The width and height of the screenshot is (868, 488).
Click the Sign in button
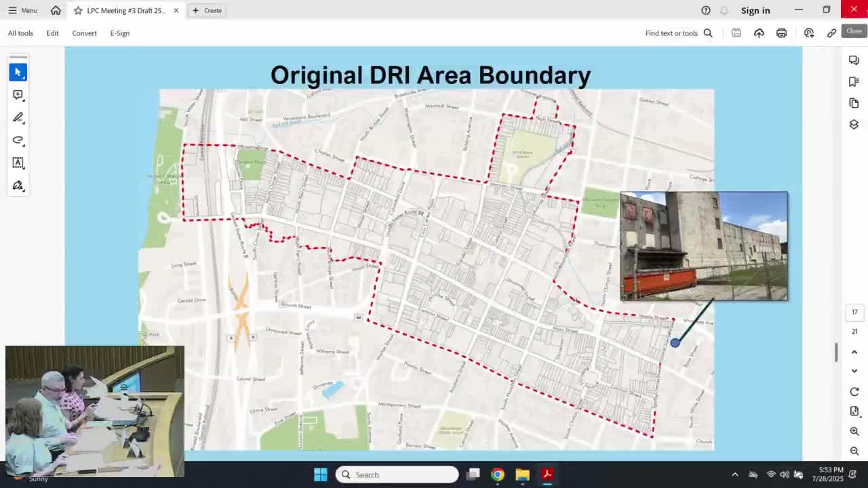click(755, 10)
